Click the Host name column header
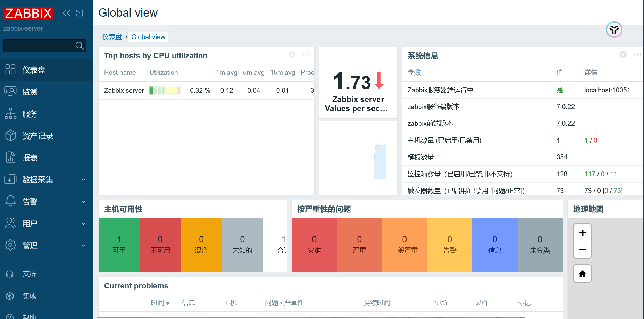The height and width of the screenshot is (319, 644). tap(120, 72)
